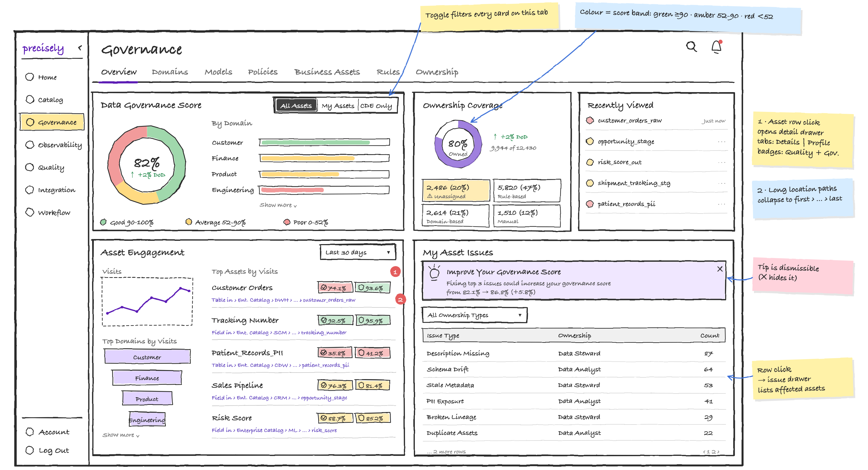Switch filter to My Assets
The height and width of the screenshot is (470, 868).
click(x=338, y=106)
